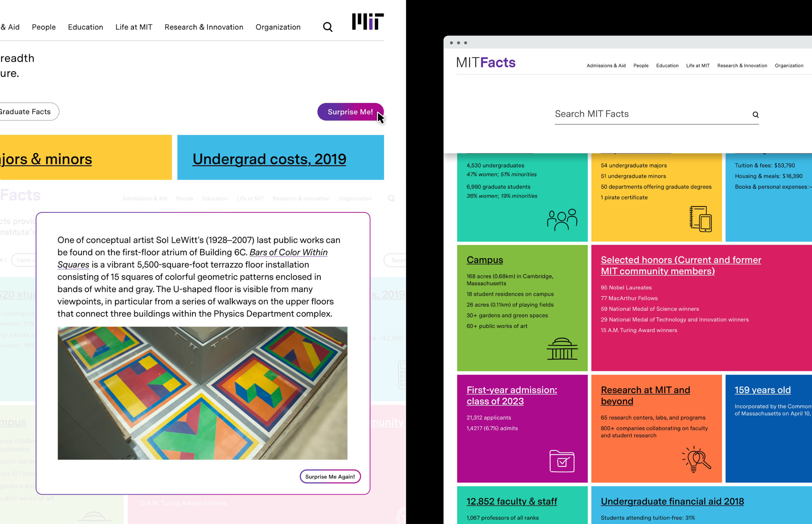Click 'Students attending tuition-free: 31%' text
812x524 pixels.
click(647, 518)
